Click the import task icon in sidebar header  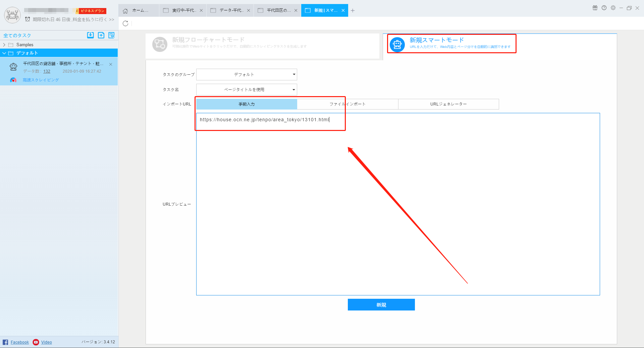90,35
